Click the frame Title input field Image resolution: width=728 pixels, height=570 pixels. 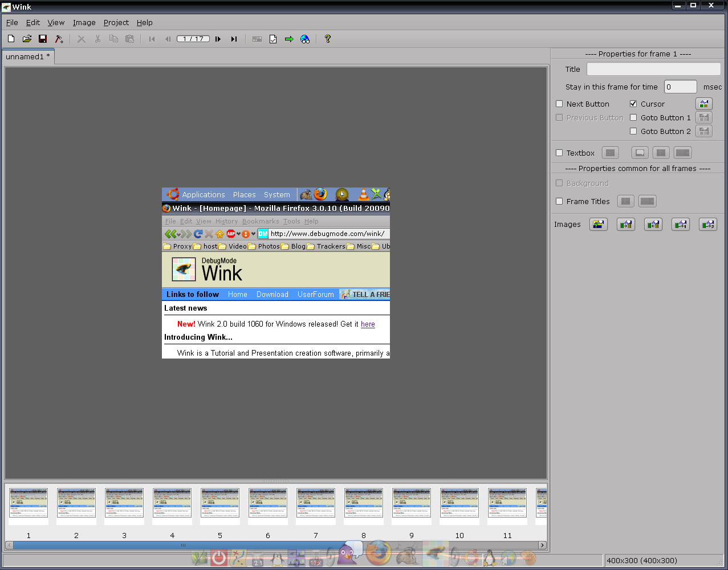[654, 69]
